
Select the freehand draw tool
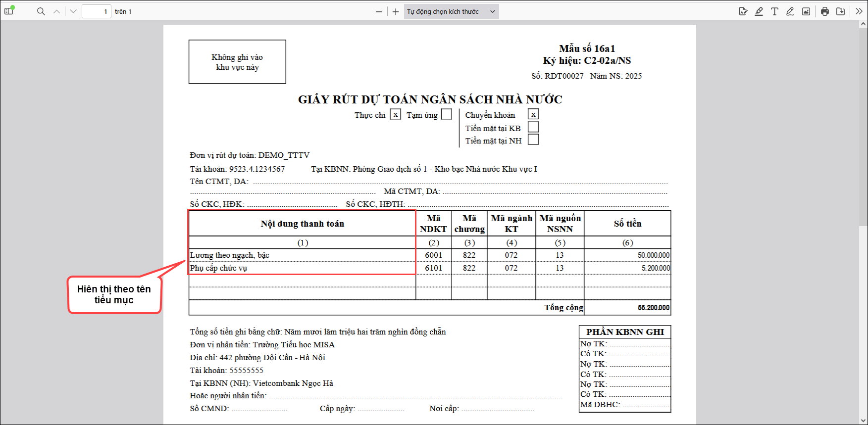tap(790, 11)
